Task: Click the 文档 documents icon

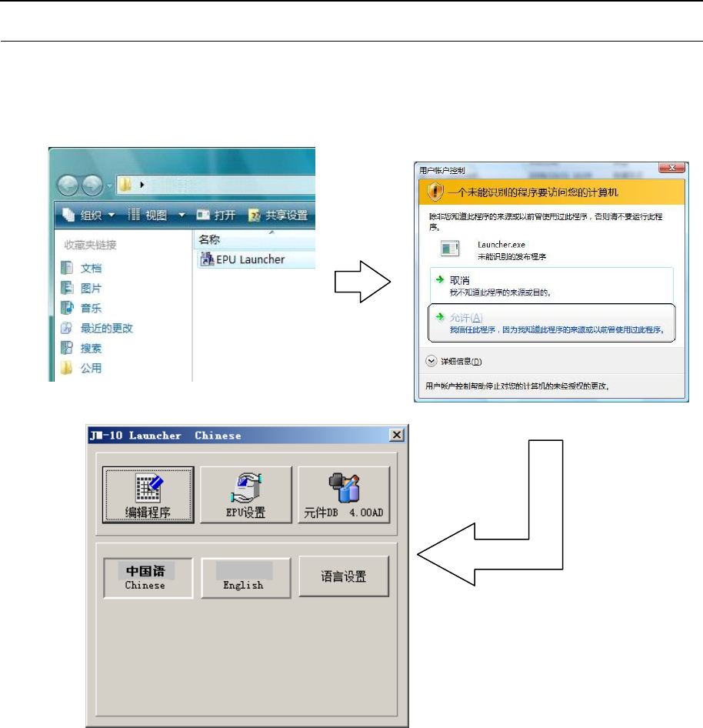Action: (67, 268)
